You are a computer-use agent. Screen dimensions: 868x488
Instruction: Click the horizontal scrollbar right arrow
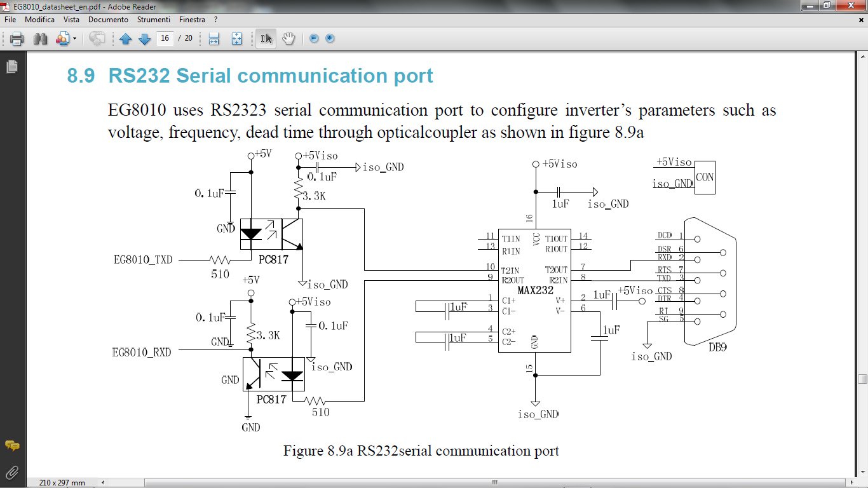[x=851, y=482]
